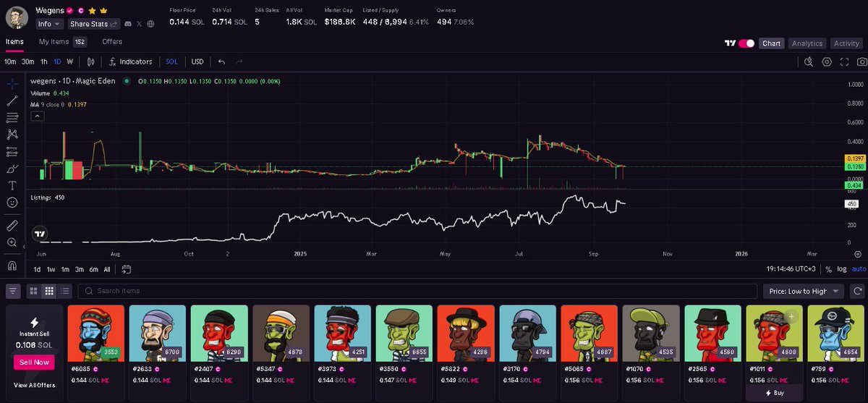Open the filter panel icon
The height and width of the screenshot is (403, 868).
13,291
